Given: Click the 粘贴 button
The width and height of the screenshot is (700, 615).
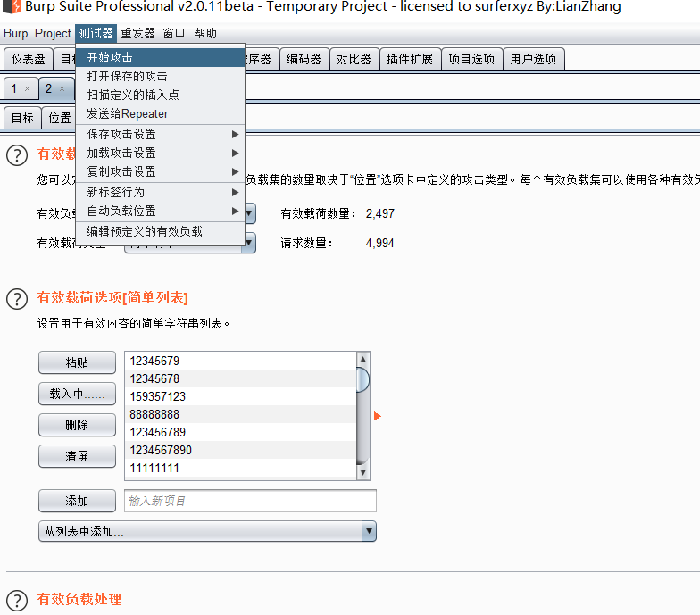Looking at the screenshot, I should (77, 362).
